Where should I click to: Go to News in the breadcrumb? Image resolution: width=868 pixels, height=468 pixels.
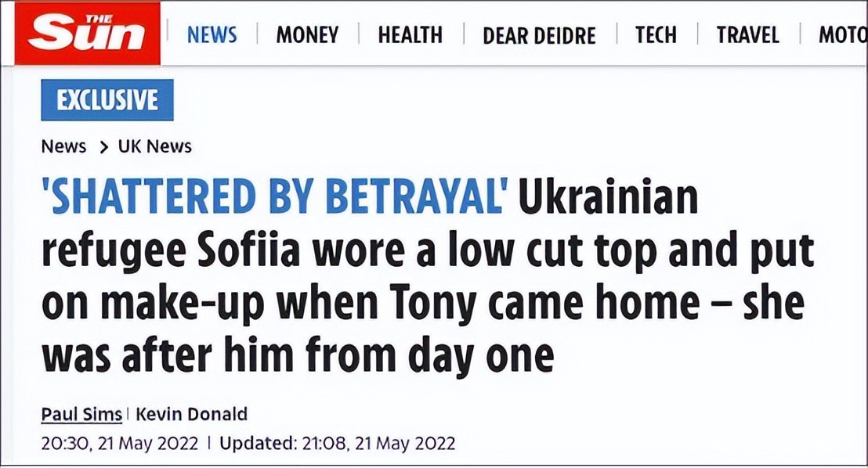pyautogui.click(x=63, y=146)
